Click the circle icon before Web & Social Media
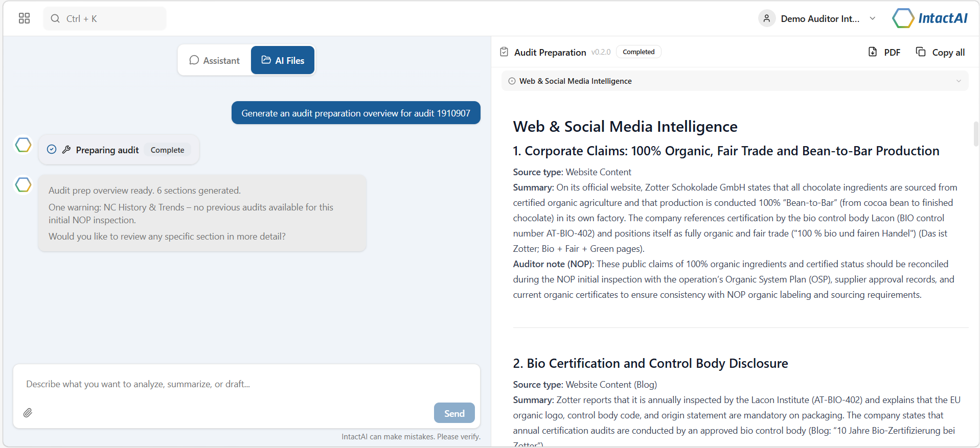 [512, 81]
